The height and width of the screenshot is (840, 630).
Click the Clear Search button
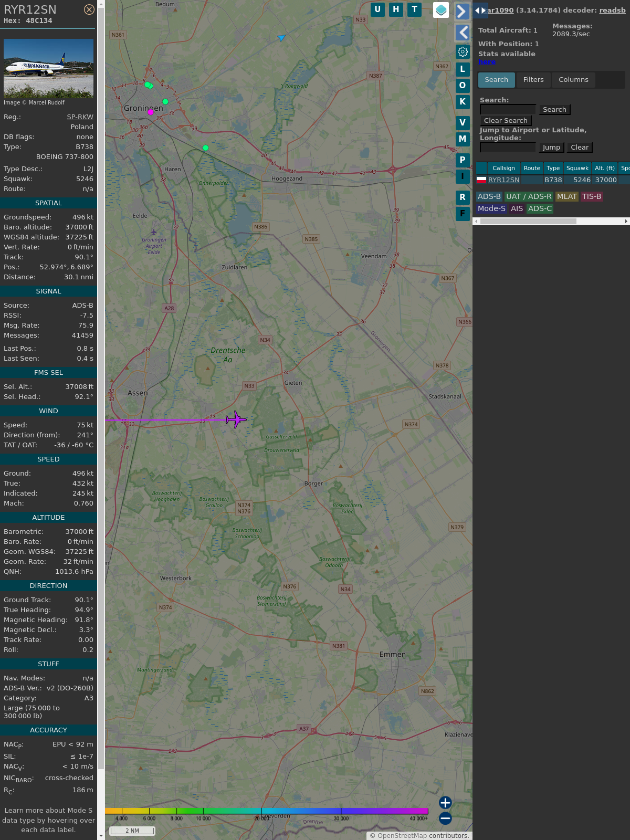pyautogui.click(x=506, y=121)
